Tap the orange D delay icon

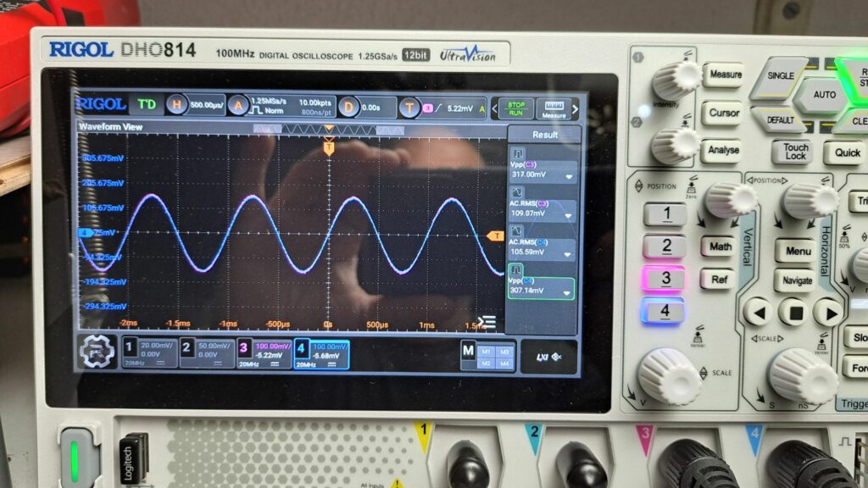click(348, 107)
